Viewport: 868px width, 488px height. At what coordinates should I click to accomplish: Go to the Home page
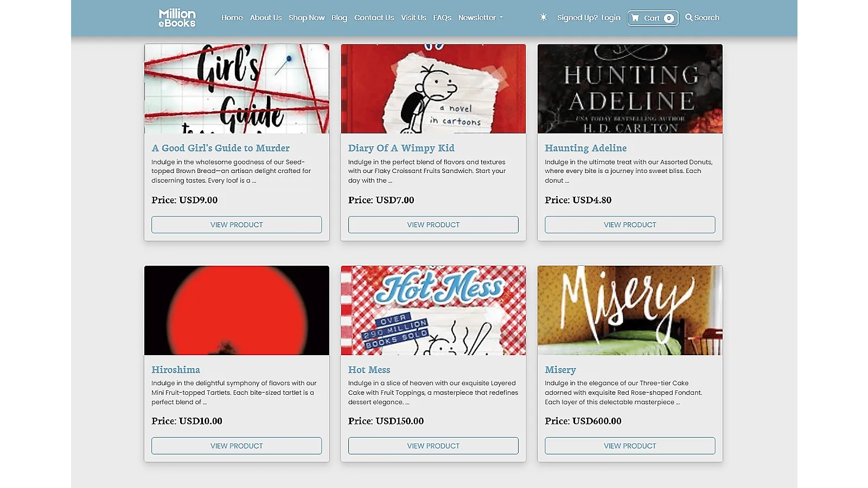[x=232, y=17]
